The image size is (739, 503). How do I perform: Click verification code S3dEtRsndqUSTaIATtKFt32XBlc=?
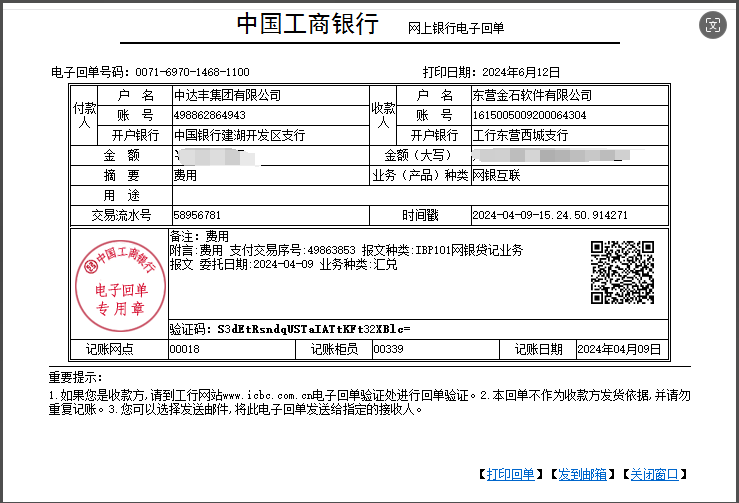pyautogui.click(x=314, y=329)
